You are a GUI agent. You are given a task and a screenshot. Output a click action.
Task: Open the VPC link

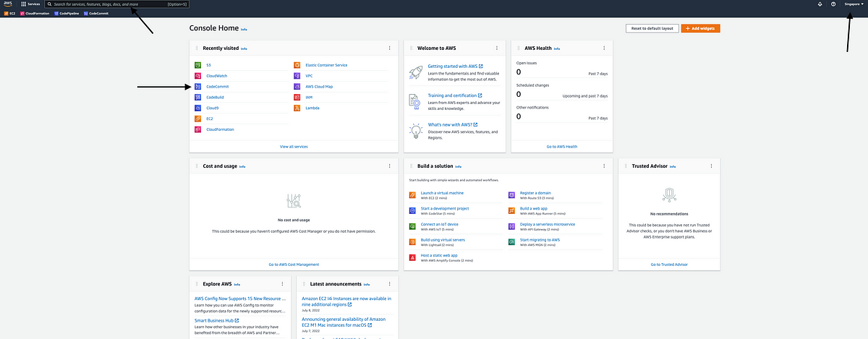pyautogui.click(x=309, y=76)
